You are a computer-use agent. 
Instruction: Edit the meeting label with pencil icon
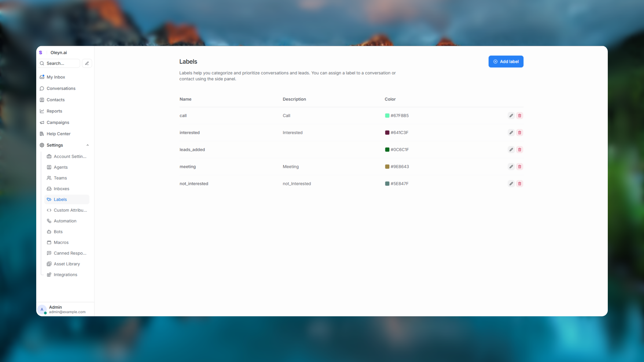point(511,167)
